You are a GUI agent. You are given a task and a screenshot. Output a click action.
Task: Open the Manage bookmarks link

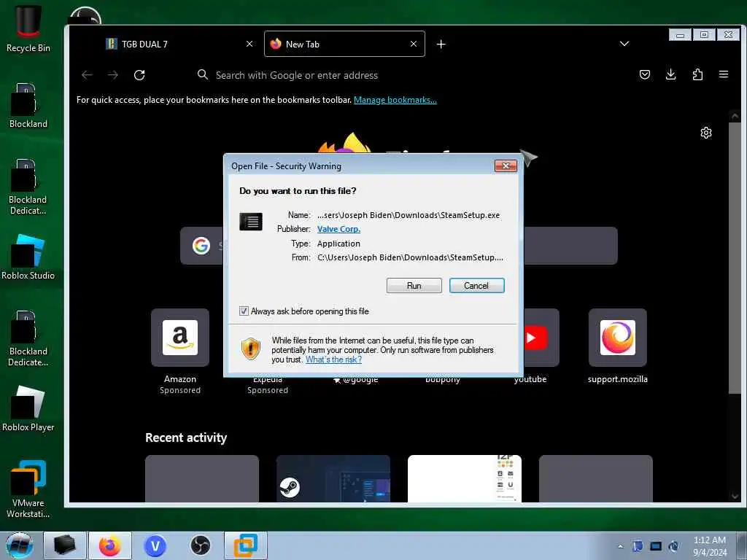[x=395, y=100]
